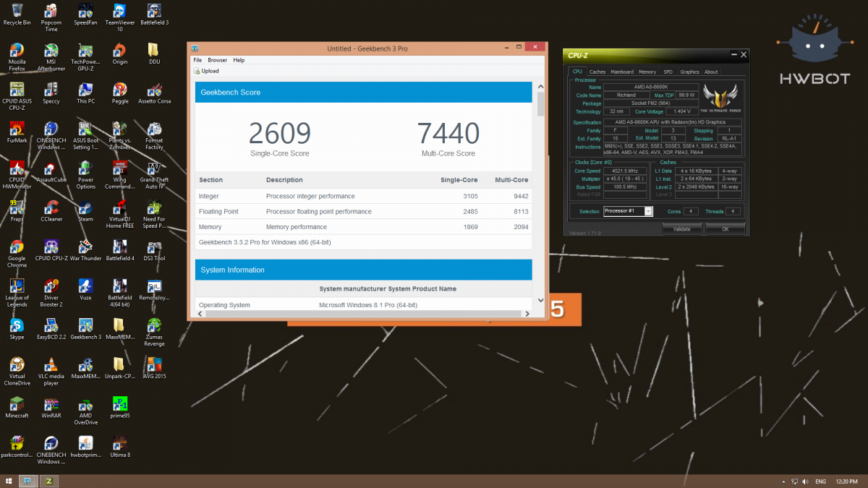
Task: Select the 2609 single-core score text
Action: point(279,134)
